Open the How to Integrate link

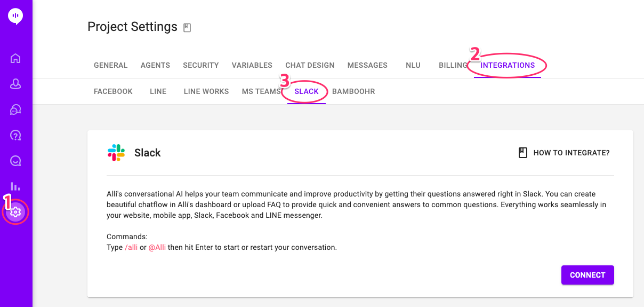pos(571,153)
